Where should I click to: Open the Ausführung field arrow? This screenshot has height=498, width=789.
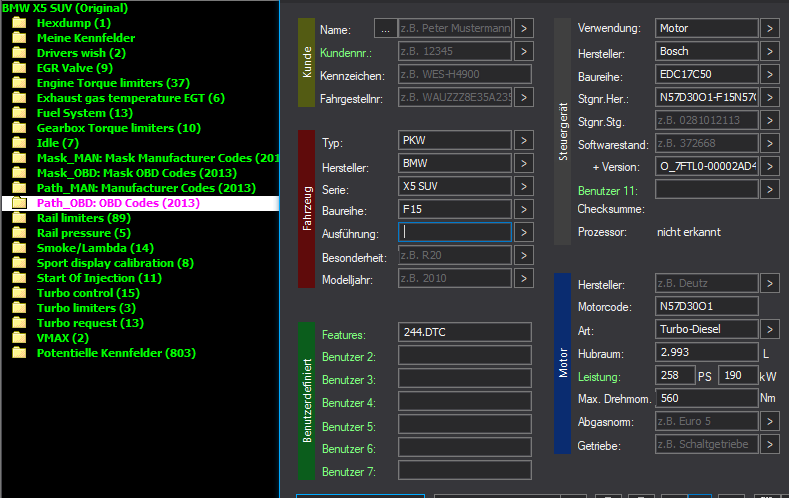524,232
